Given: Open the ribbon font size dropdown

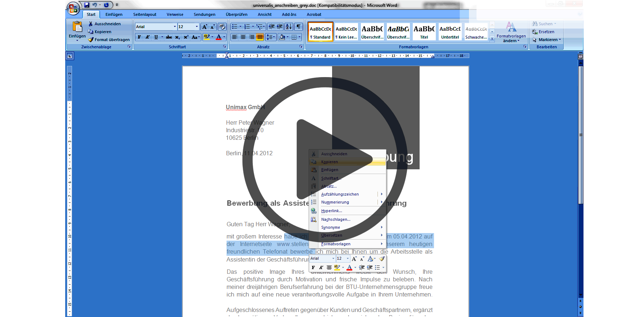Looking at the screenshot, I should [197, 27].
